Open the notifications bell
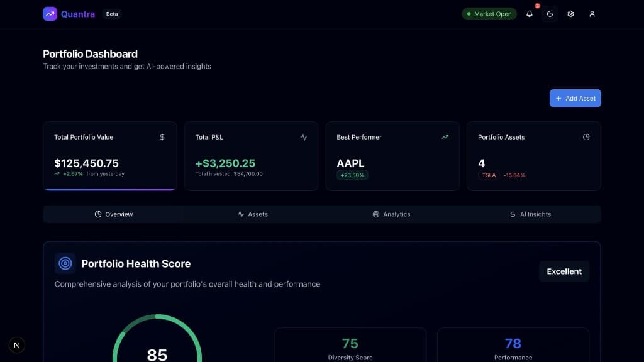The width and height of the screenshot is (644, 362). pos(530,14)
